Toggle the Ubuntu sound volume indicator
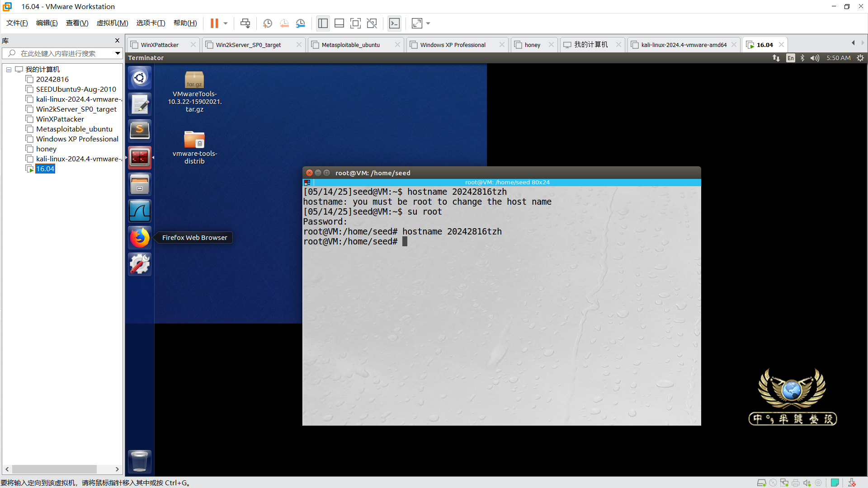 pos(815,58)
